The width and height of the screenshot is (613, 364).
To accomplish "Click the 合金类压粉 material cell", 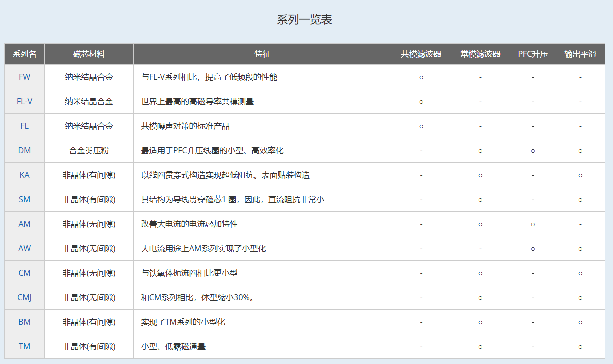I will click(89, 150).
